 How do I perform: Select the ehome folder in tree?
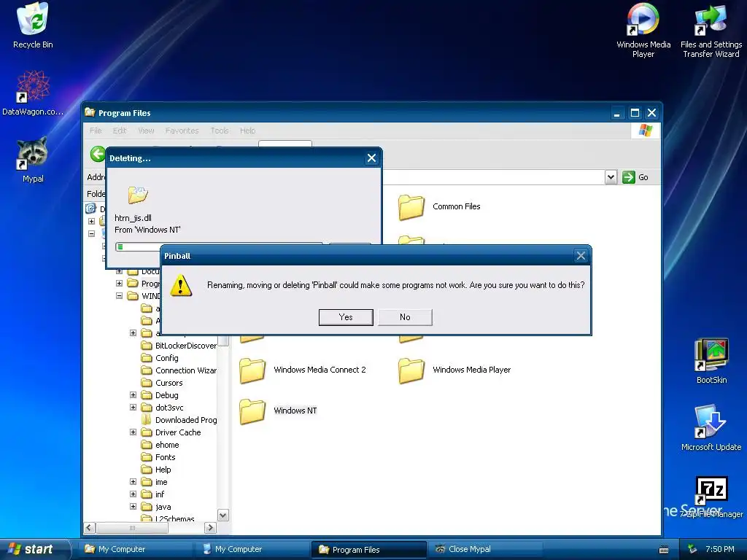coord(160,445)
